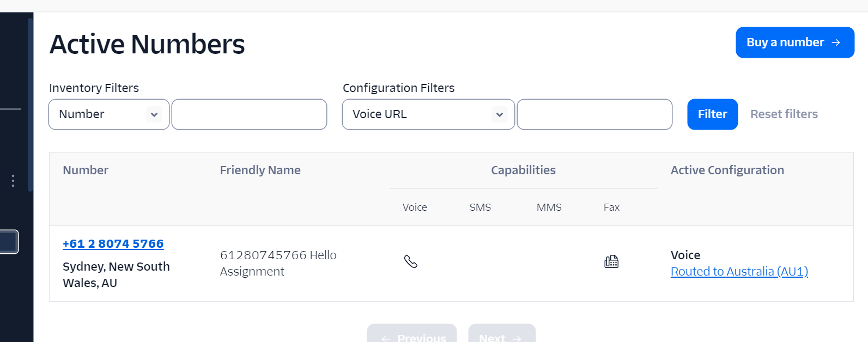Viewport: 868px width, 342px height.
Task: Open phone number +61 2 8074 5766
Action: 113,244
